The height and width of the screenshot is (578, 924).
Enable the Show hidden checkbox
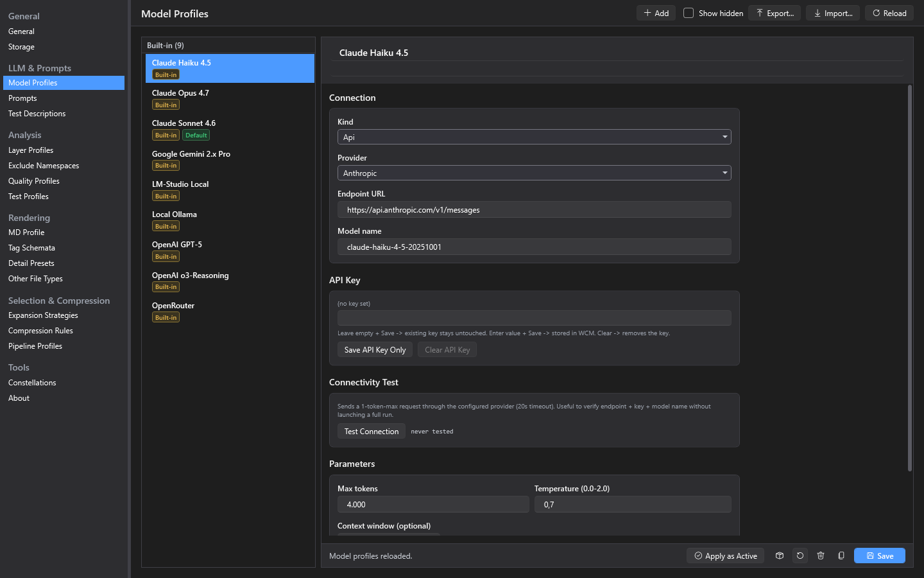click(689, 13)
